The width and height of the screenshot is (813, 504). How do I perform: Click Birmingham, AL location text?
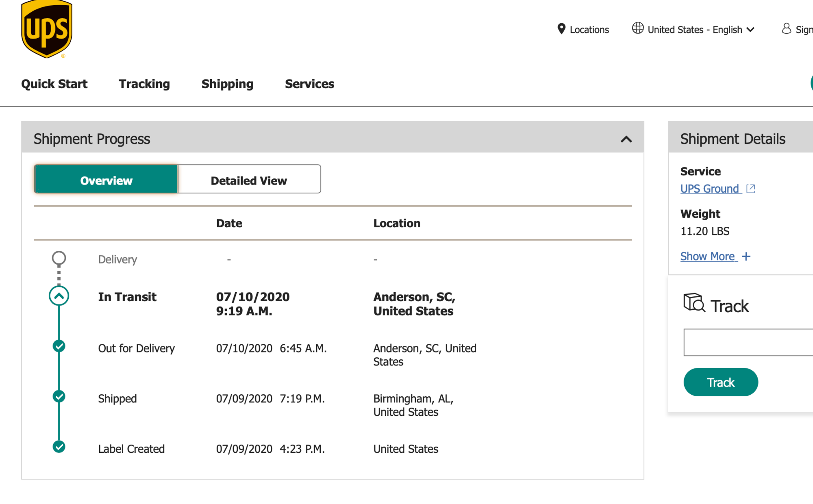click(413, 405)
